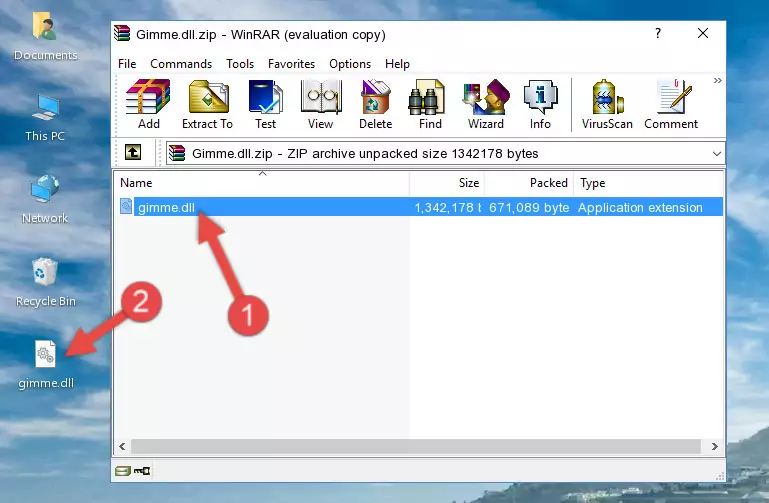The image size is (769, 503).
Task: Click the question mark help button
Action: (658, 33)
